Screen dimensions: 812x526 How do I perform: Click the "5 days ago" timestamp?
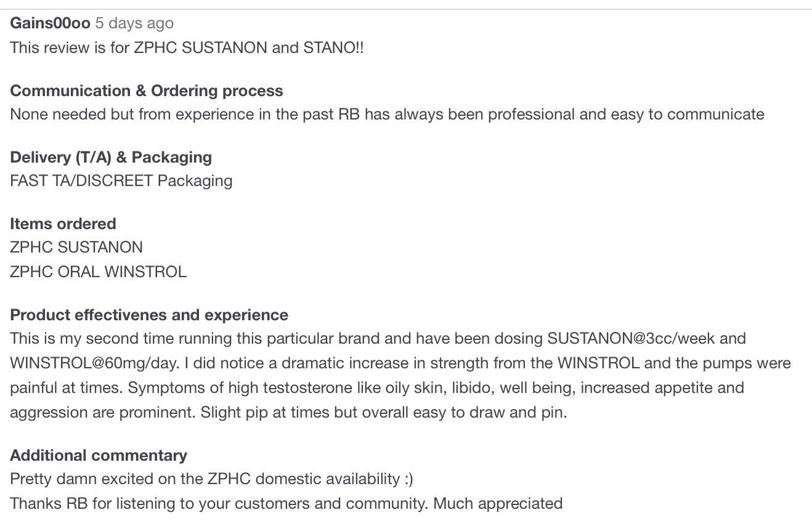[x=134, y=23]
